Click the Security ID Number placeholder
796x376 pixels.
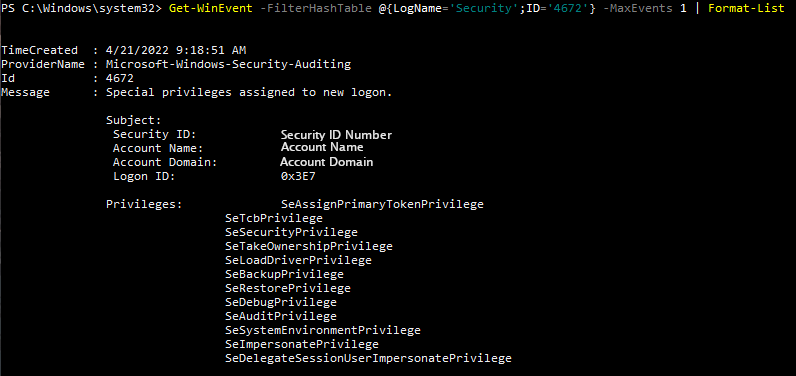coord(336,135)
